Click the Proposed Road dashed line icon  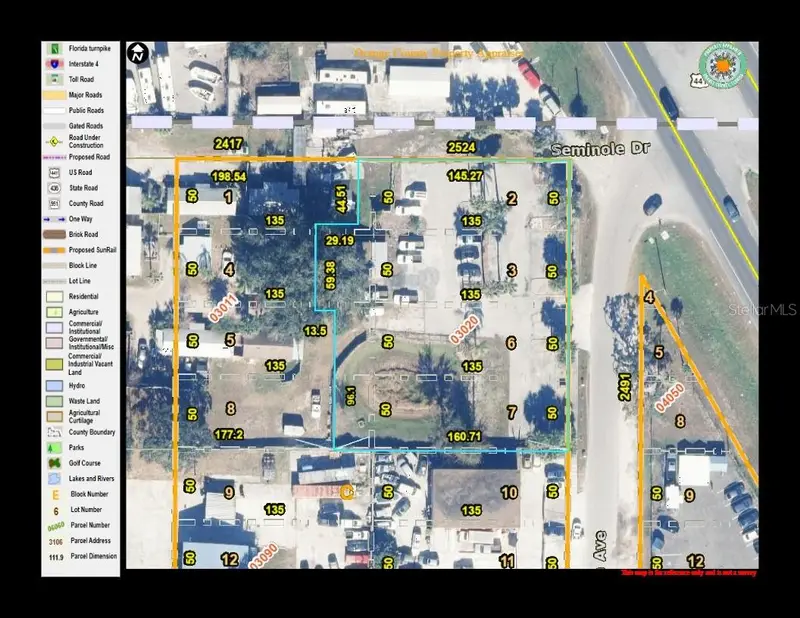coord(55,157)
